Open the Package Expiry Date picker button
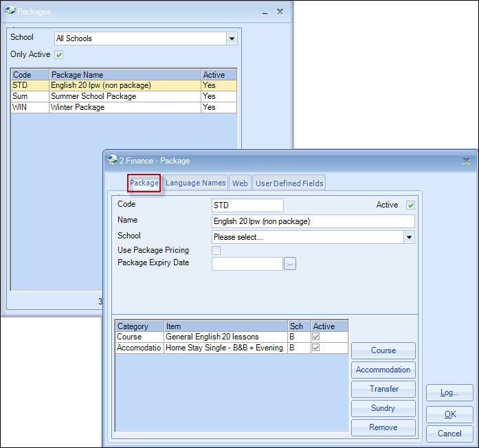This screenshot has width=479, height=448. pyautogui.click(x=290, y=264)
